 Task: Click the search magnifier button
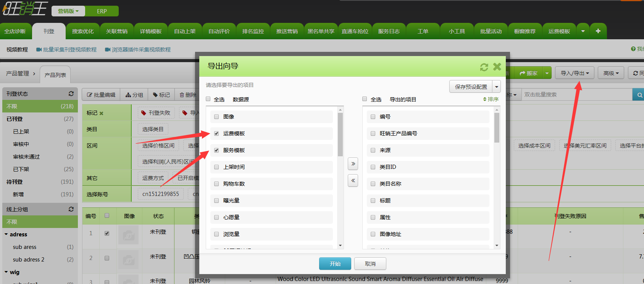(639, 95)
